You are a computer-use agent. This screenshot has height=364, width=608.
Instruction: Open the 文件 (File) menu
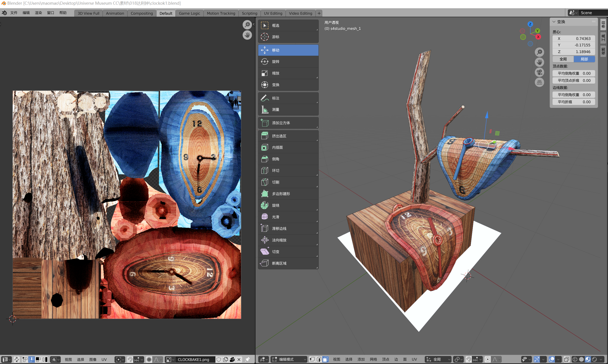click(14, 13)
